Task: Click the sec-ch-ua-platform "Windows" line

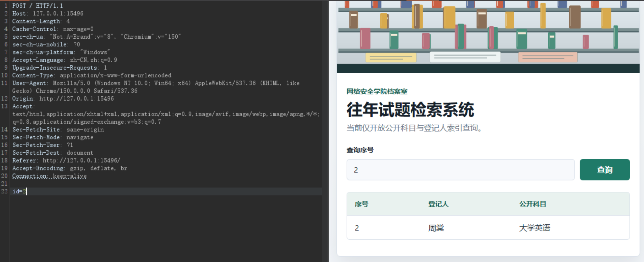Action: point(61,52)
